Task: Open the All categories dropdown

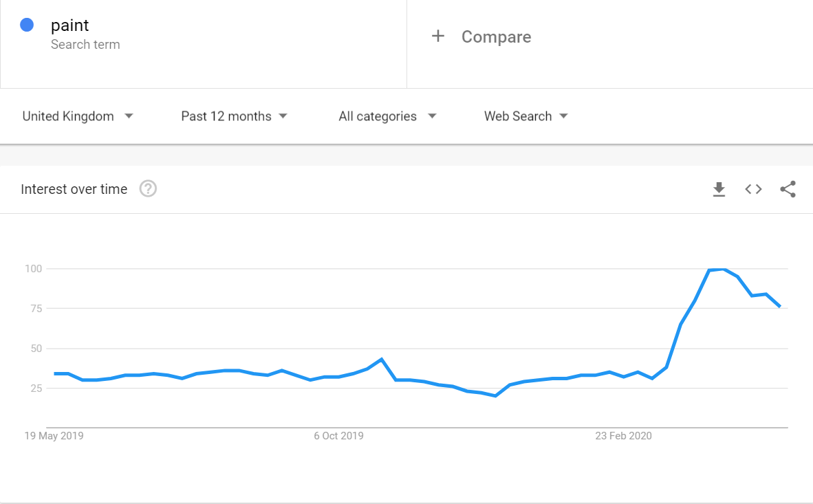Action: (x=387, y=116)
